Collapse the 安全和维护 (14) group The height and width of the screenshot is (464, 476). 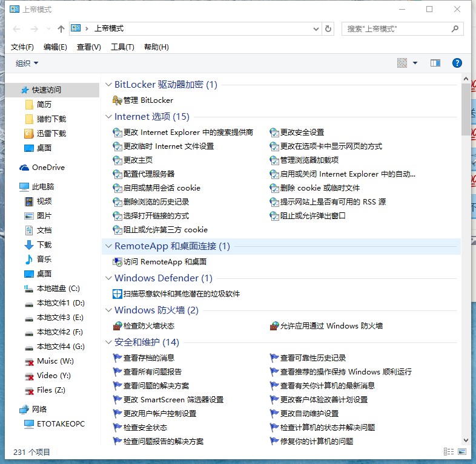[x=108, y=342]
